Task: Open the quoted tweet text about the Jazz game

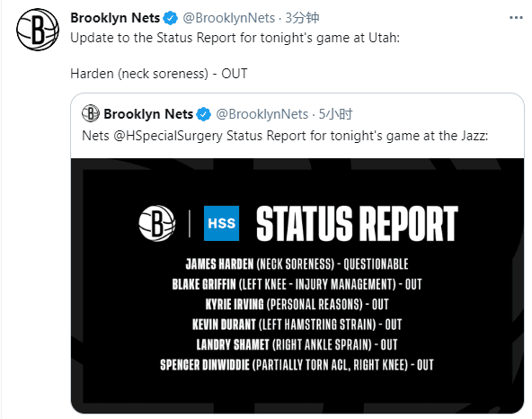Action: [285, 136]
